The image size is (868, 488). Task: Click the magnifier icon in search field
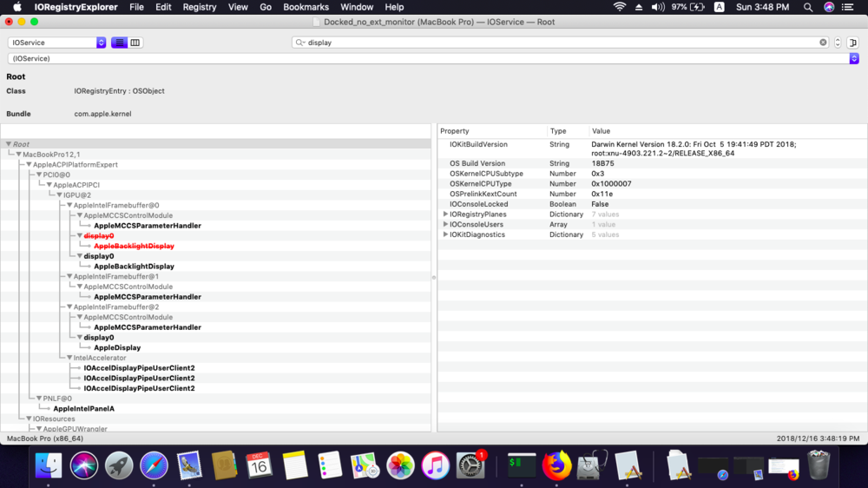coord(300,43)
